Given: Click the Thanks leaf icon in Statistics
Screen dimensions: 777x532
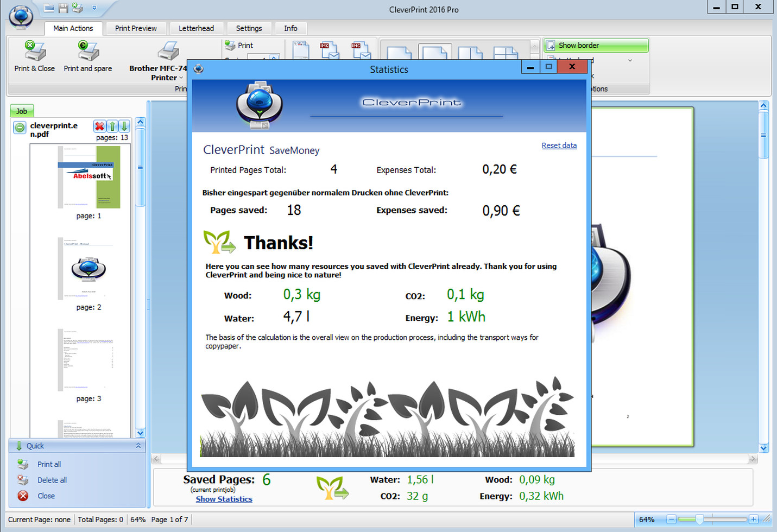Looking at the screenshot, I should (x=219, y=242).
